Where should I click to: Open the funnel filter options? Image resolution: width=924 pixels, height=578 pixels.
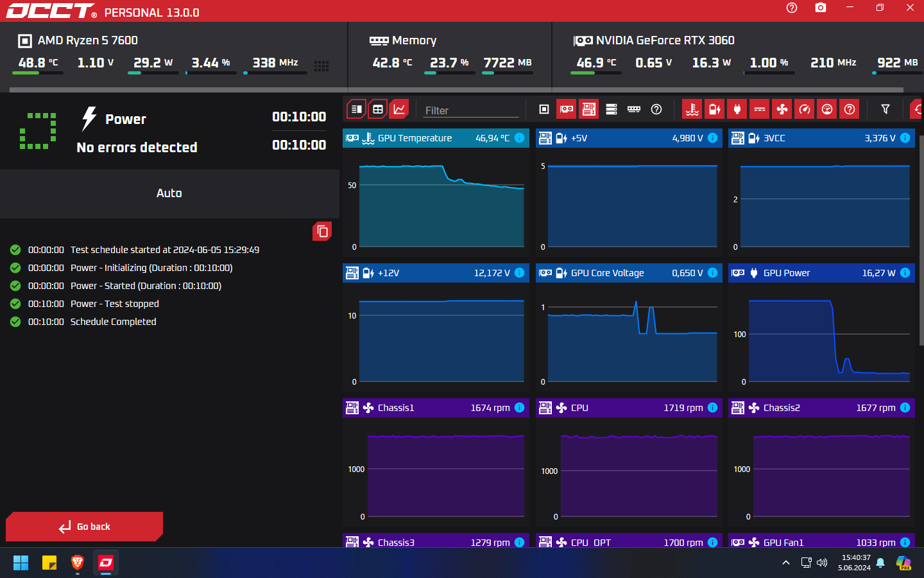[886, 109]
